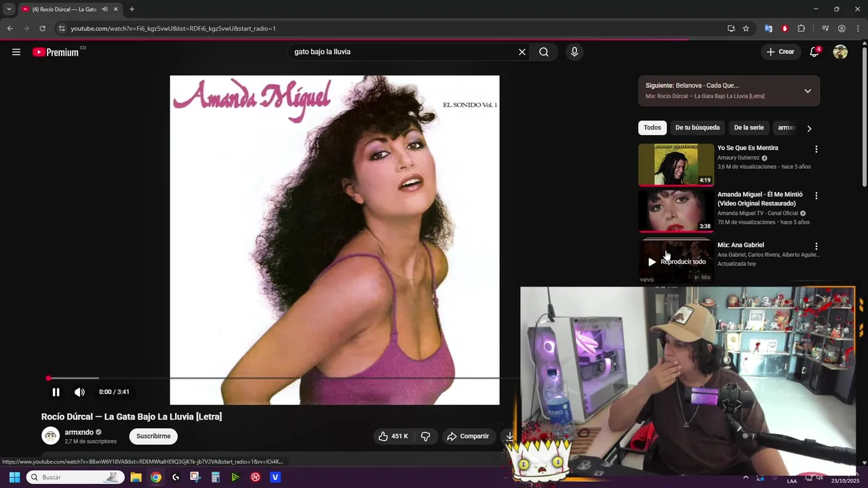The image size is (868, 488).
Task: Open the Windows Start menu
Action: point(14,477)
